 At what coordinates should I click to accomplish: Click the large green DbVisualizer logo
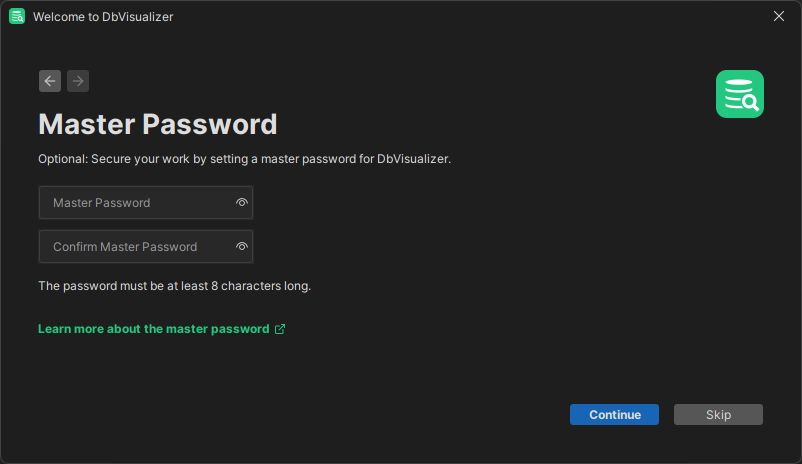click(740, 94)
